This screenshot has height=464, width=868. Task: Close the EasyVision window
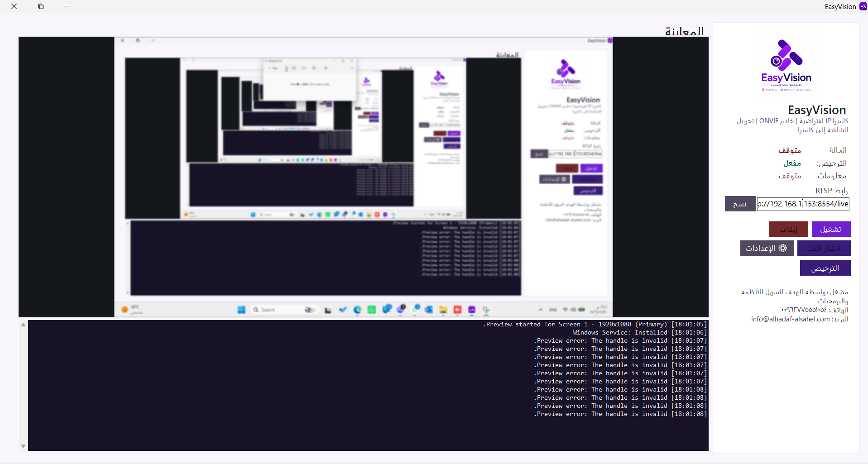[x=14, y=6]
